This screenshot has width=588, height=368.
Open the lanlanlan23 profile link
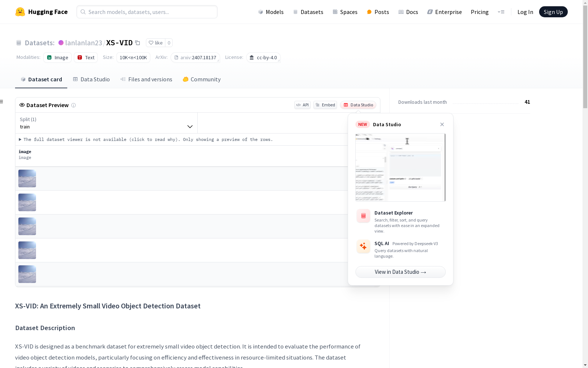[x=83, y=43]
